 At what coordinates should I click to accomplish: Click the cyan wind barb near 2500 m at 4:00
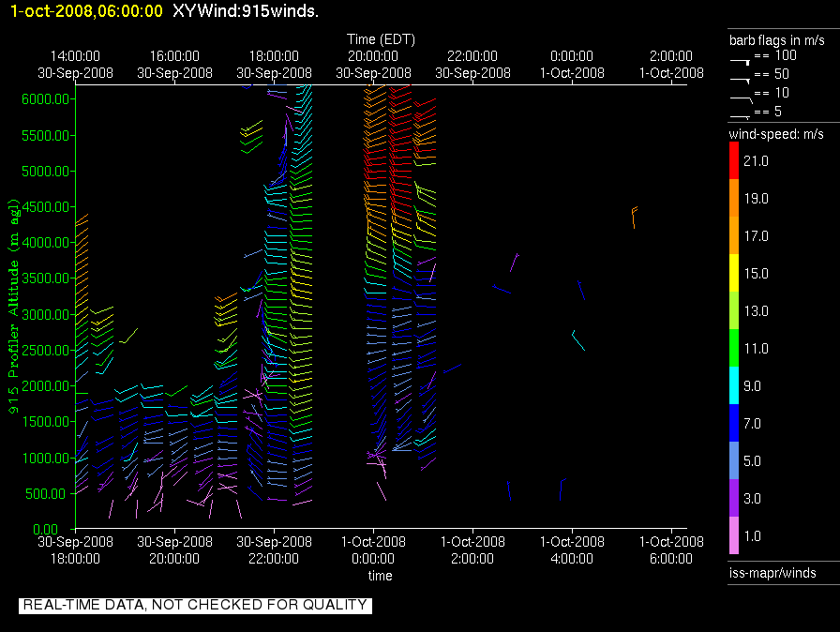(x=578, y=340)
